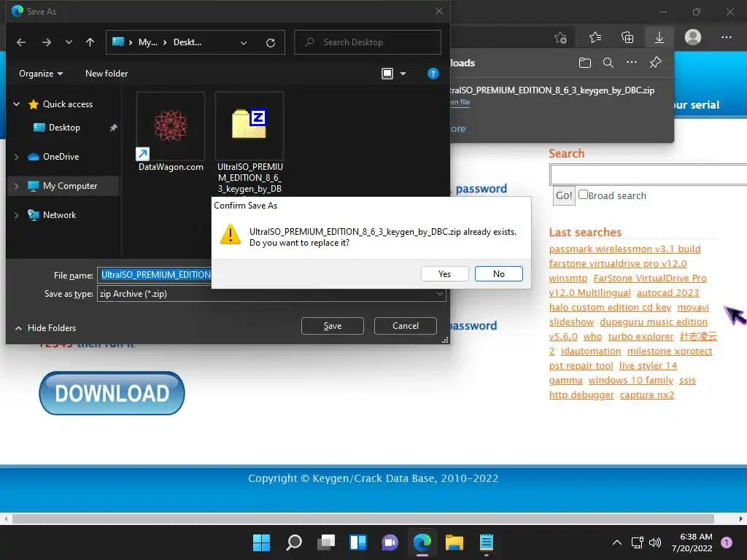Refresh the Desktop folder listing

(271, 43)
